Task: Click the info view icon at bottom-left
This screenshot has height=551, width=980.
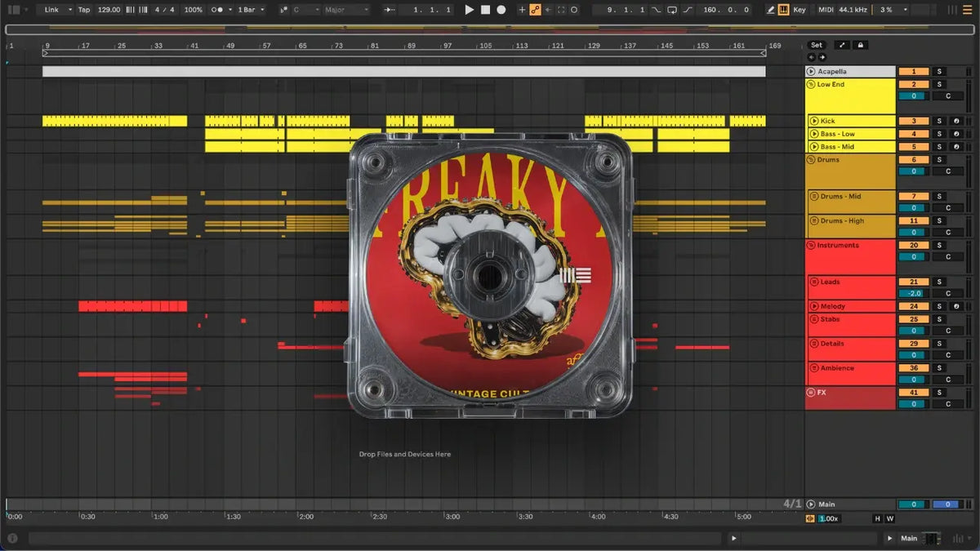Action: tap(12, 538)
